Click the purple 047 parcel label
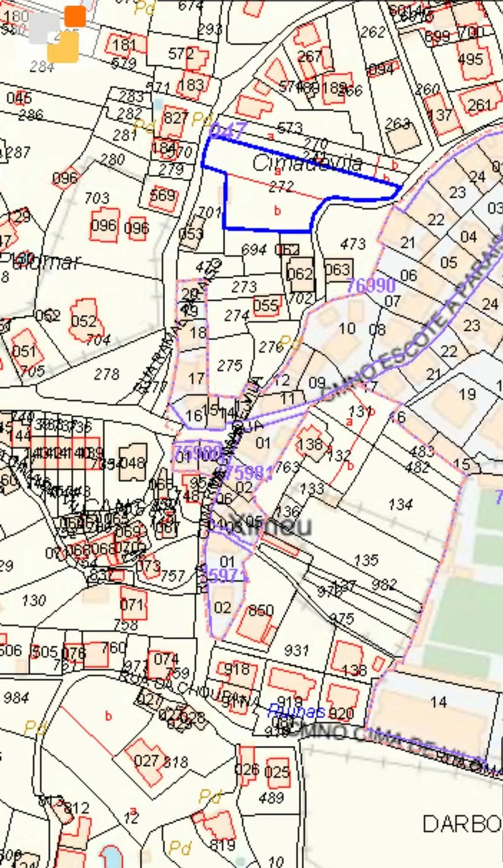Screen dimensions: 503x868 coord(227,131)
